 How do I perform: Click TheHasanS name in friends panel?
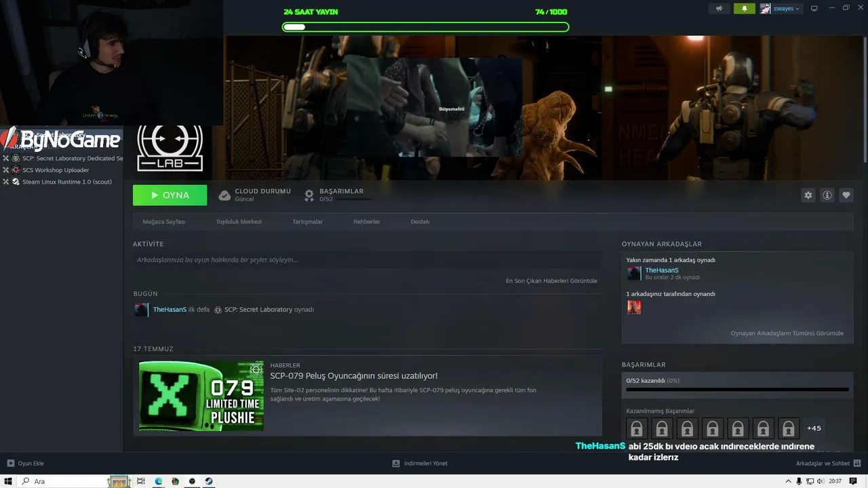coord(662,270)
